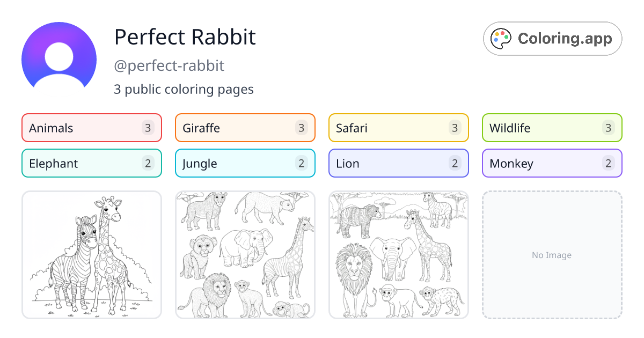Click the count badge on Animals tag
This screenshot has height=338, width=644.
[149, 128]
